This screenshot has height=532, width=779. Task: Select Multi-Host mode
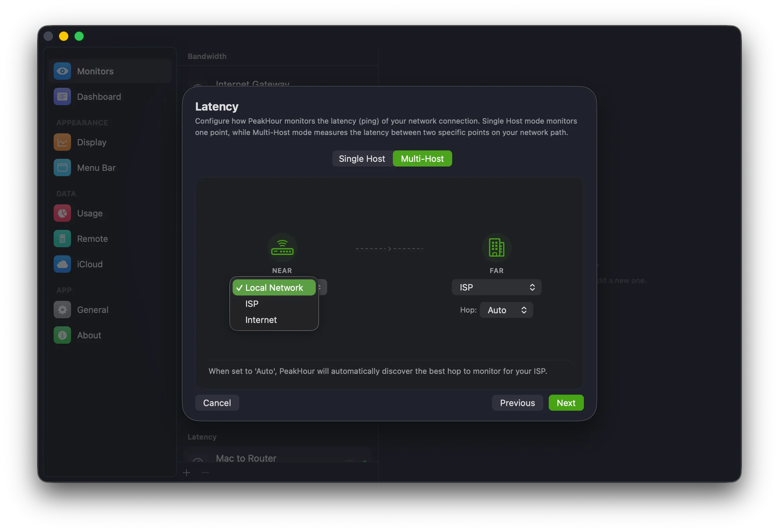coord(422,158)
